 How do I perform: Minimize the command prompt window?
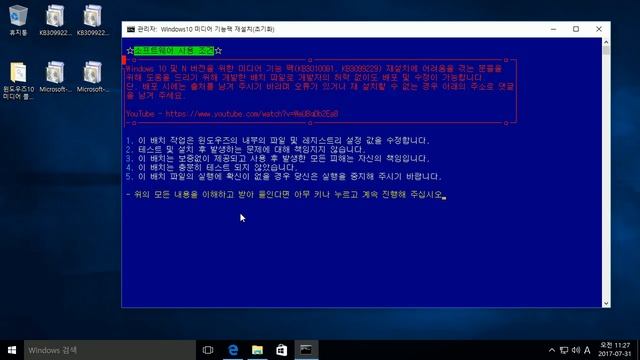point(553,29)
